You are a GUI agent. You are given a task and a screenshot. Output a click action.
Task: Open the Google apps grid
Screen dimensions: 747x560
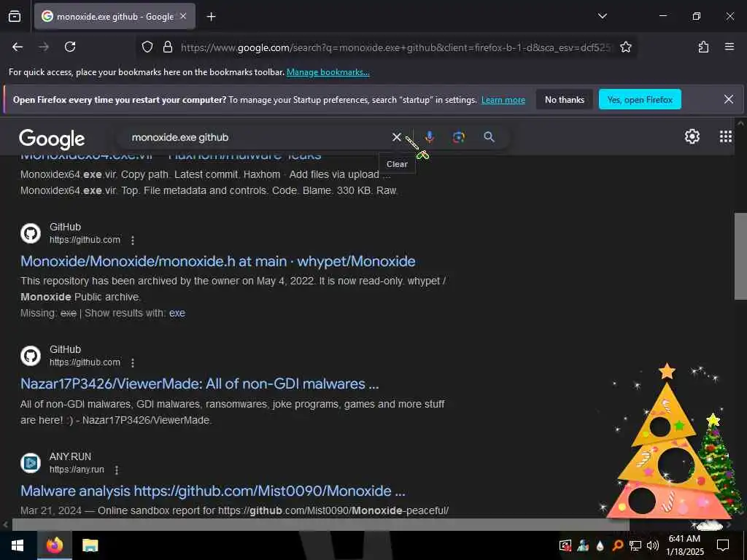click(725, 136)
